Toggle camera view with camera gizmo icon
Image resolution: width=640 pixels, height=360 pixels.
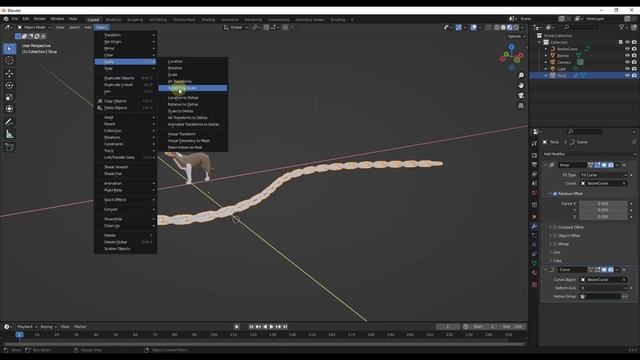[x=521, y=95]
